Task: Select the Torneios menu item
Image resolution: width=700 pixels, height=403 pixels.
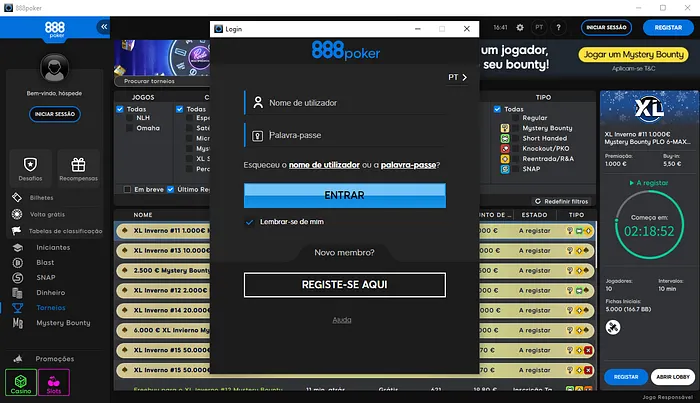Action: (51, 307)
